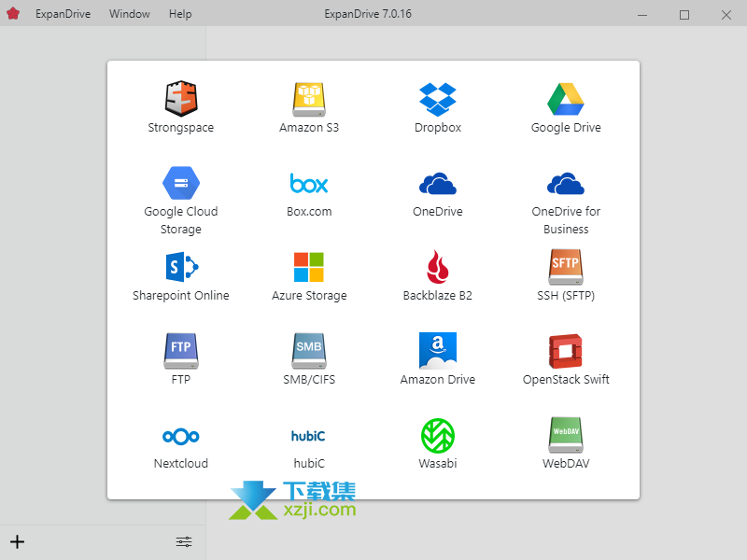Click the Backblaze B2 flame icon
The width and height of the screenshot is (747, 560).
point(437,267)
